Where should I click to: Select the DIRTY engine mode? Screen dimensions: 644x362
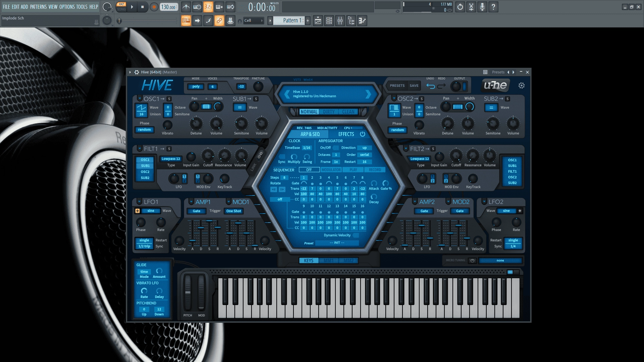[329, 112]
